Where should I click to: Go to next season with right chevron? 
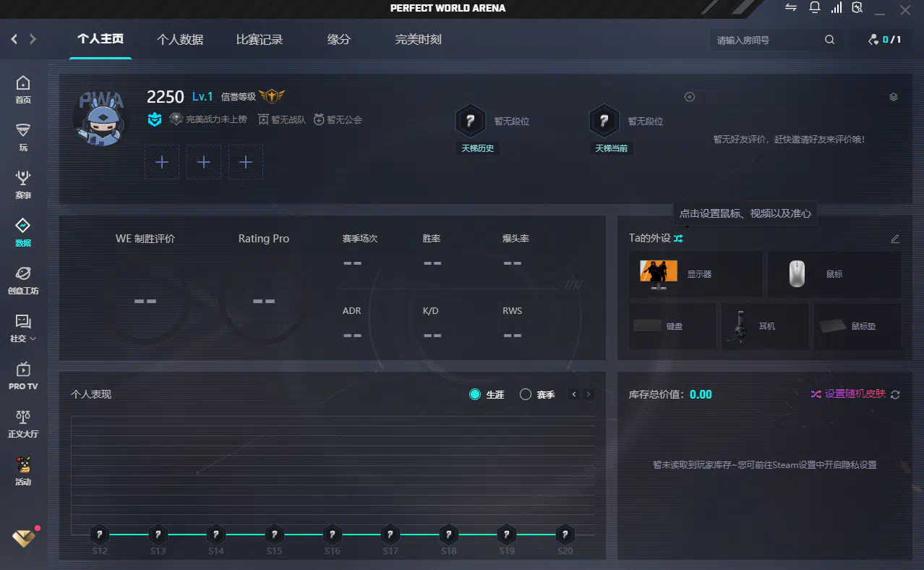point(589,394)
